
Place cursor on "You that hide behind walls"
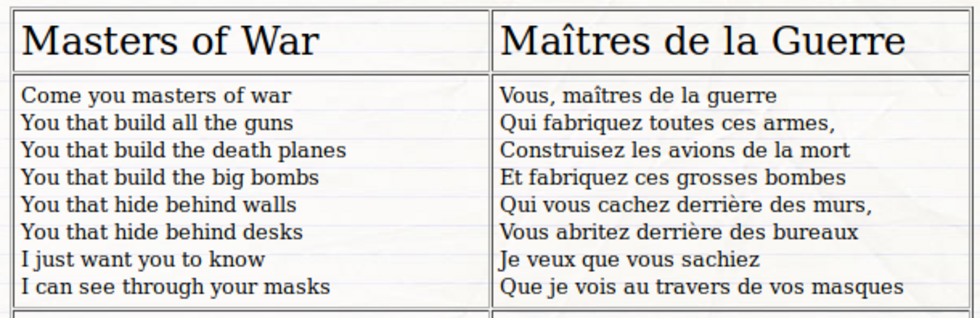(x=159, y=205)
